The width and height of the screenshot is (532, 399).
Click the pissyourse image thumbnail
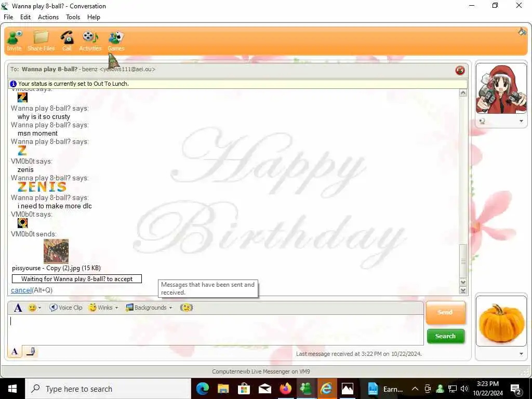[x=56, y=251]
